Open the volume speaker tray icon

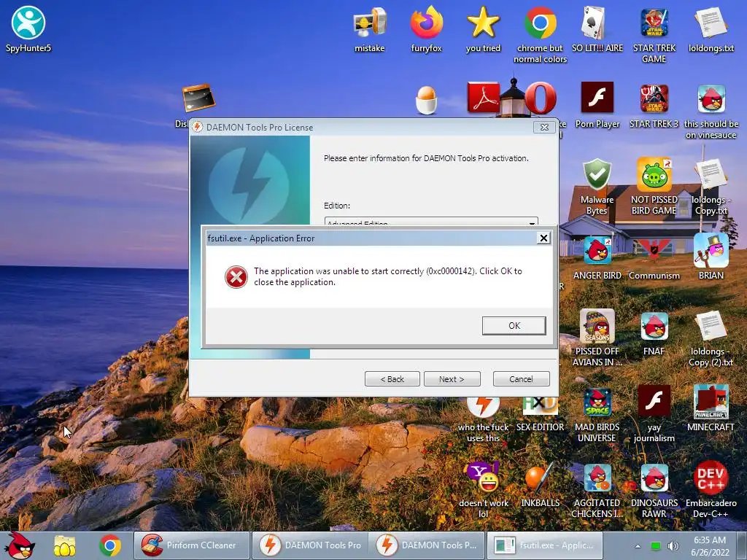tap(673, 546)
